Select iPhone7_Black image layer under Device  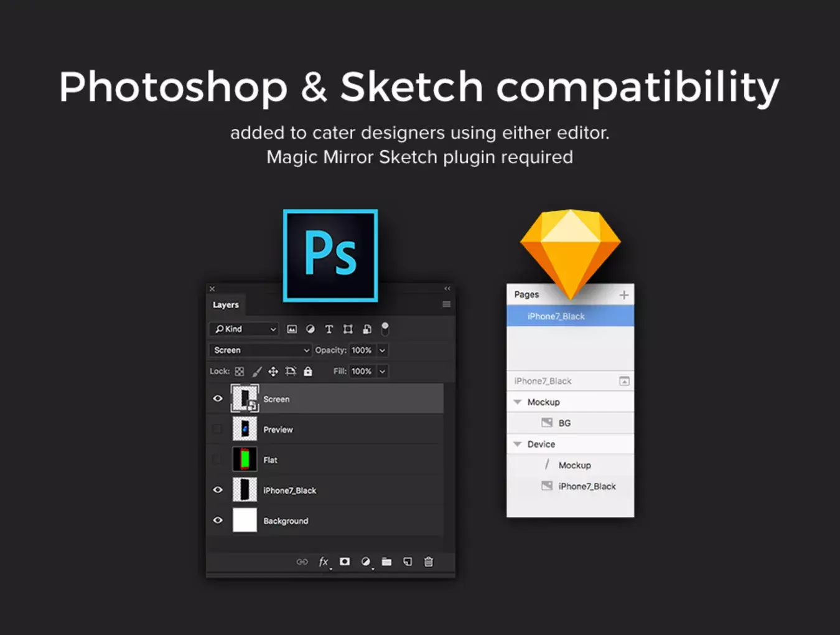pyautogui.click(x=571, y=486)
